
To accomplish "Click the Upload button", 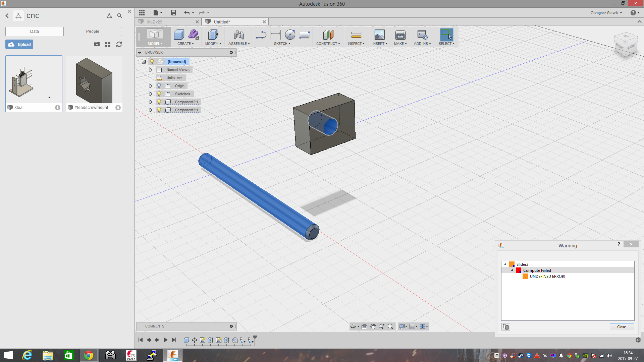I will [x=19, y=44].
